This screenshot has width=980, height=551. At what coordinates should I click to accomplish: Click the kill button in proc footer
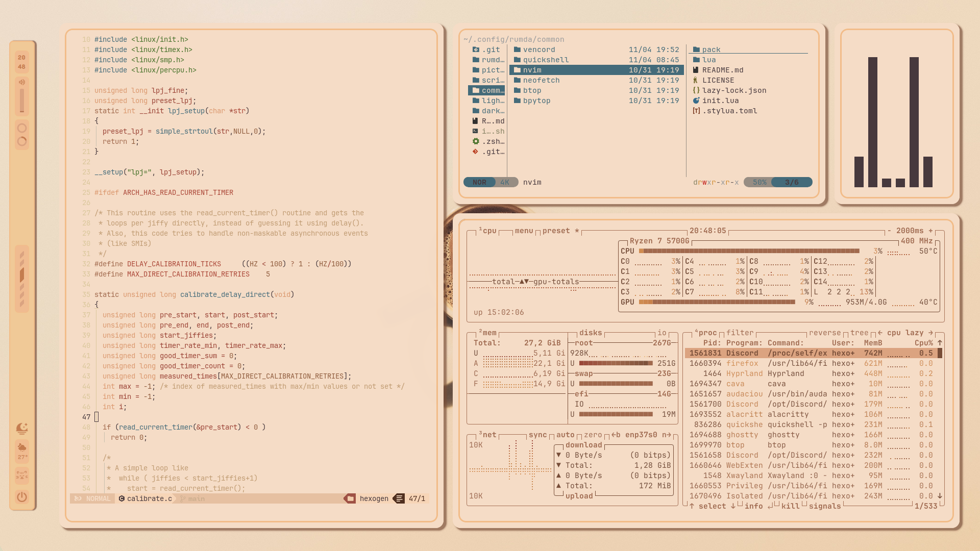tap(790, 506)
